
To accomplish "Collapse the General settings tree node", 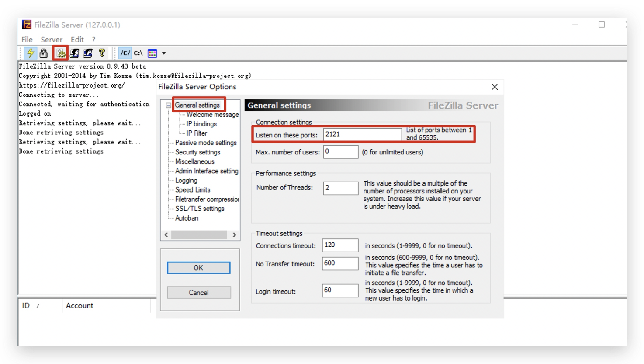I will (168, 105).
